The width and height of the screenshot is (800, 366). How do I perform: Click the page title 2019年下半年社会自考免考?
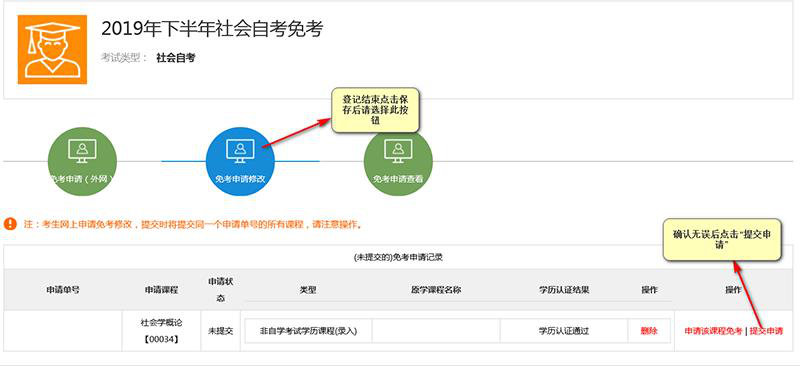pyautogui.click(x=212, y=29)
